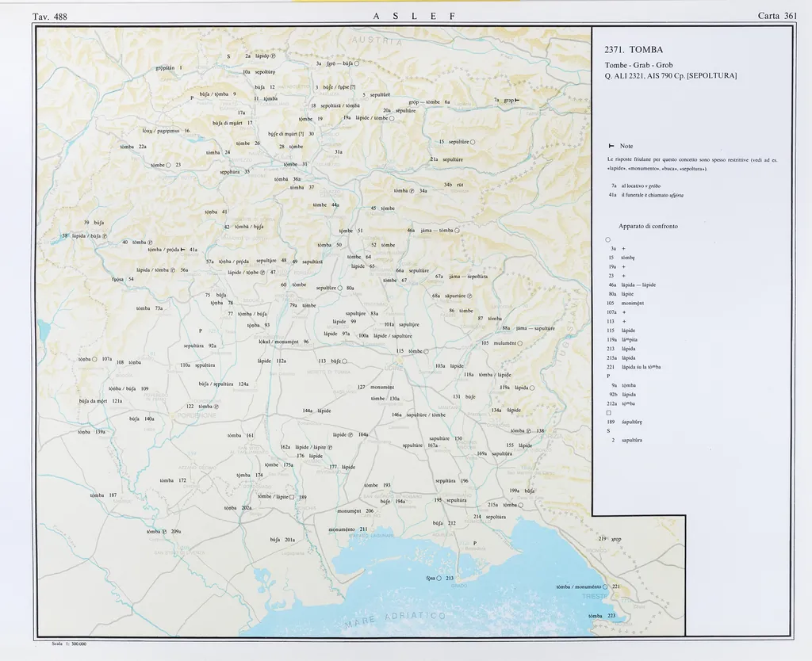Image resolution: width=812 pixels, height=661 pixels.
Task: Click the circle symbol beside point 23
Action: pyautogui.click(x=168, y=165)
